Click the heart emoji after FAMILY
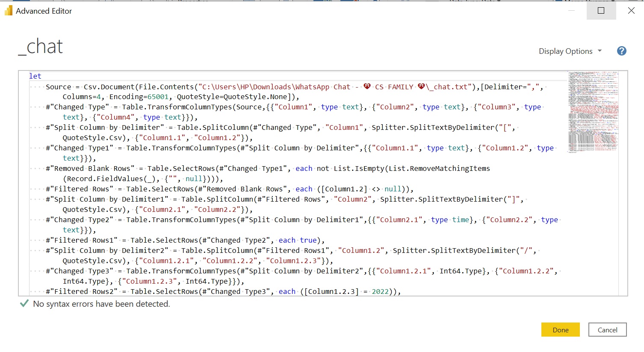Image resolution: width=644 pixels, height=352 pixels. [421, 87]
